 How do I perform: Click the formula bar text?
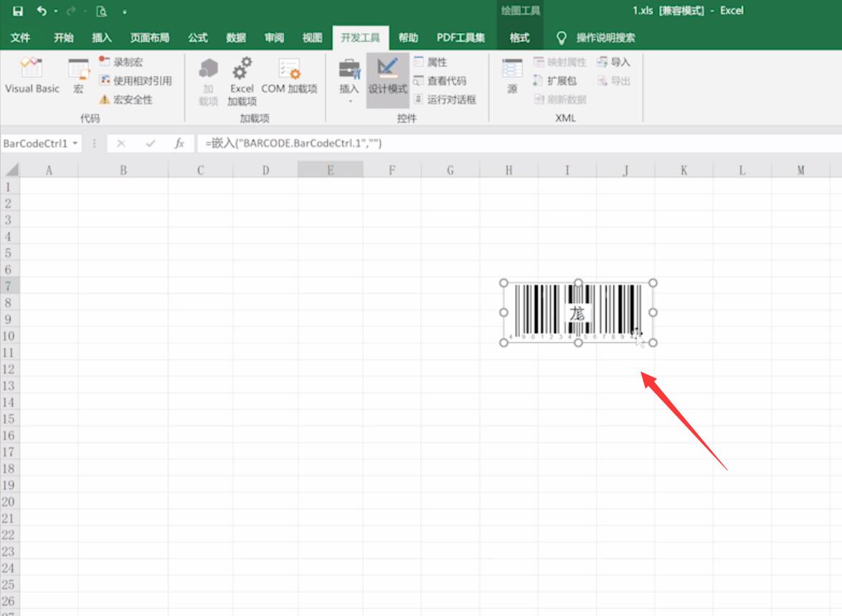pyautogui.click(x=293, y=143)
